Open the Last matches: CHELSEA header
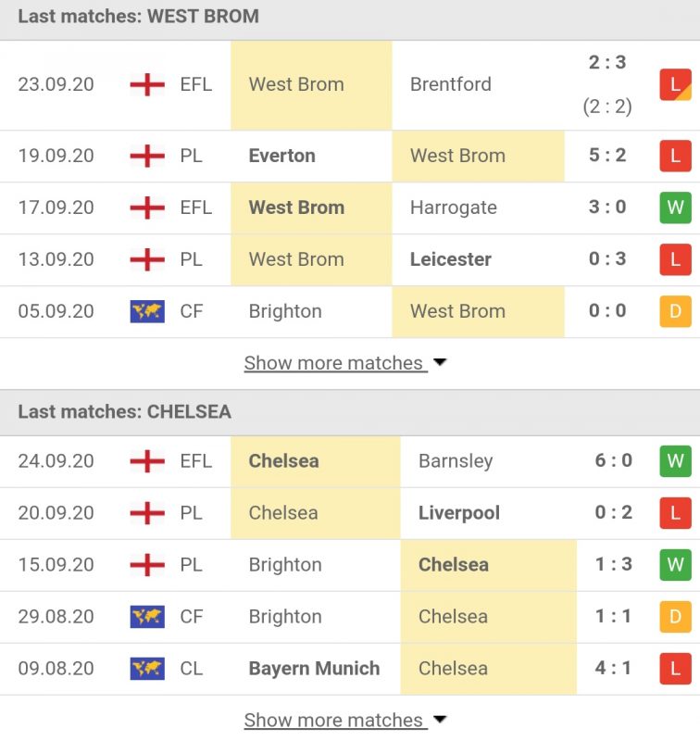 pyautogui.click(x=125, y=412)
